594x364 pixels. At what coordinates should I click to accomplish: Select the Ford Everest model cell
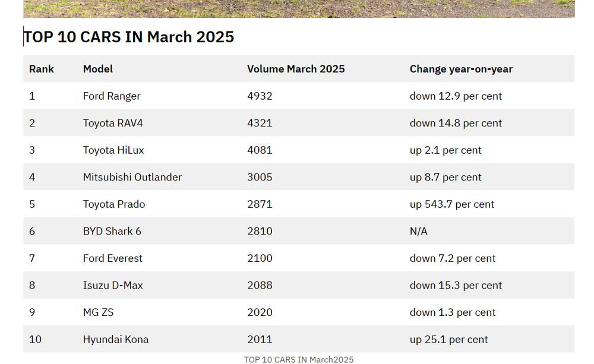point(112,258)
